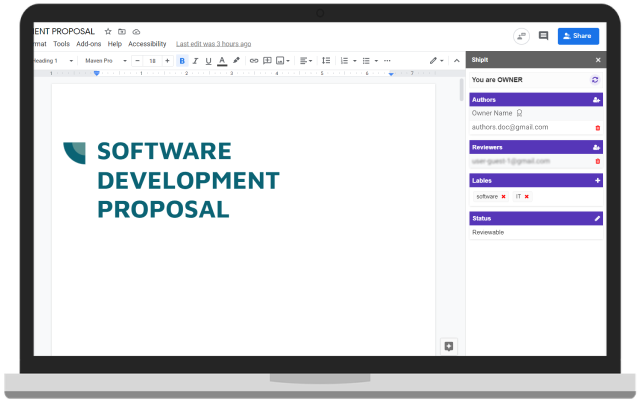640x400 pixels.
Task: Open the Accessibility menu
Action: point(147,44)
